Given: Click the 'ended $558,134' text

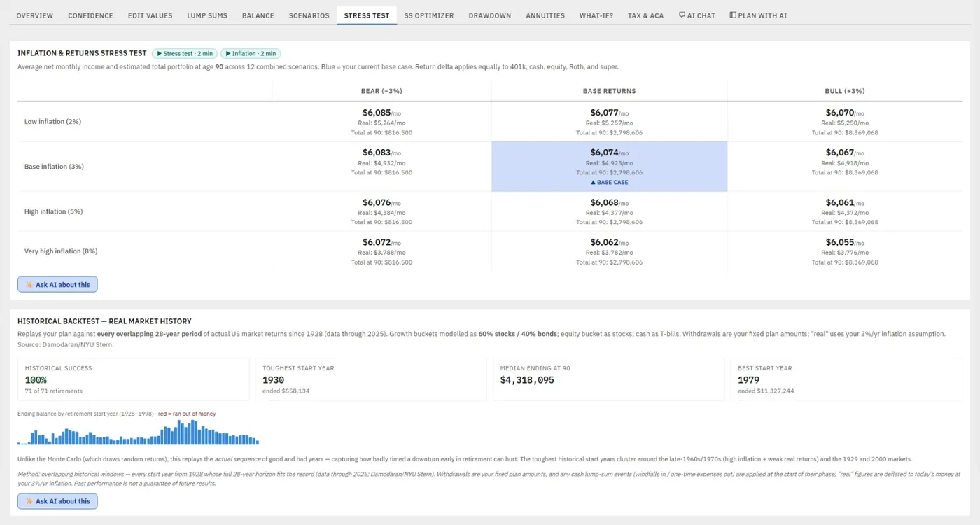Looking at the screenshot, I should (x=286, y=391).
